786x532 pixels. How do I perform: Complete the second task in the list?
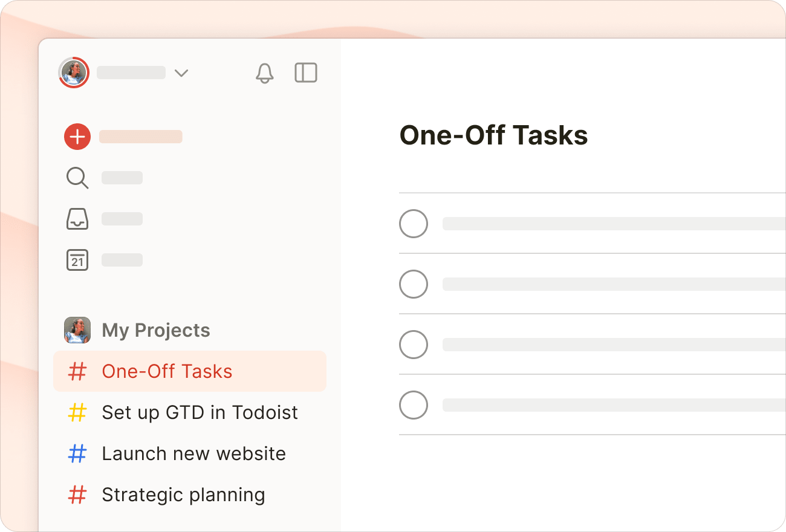414,284
